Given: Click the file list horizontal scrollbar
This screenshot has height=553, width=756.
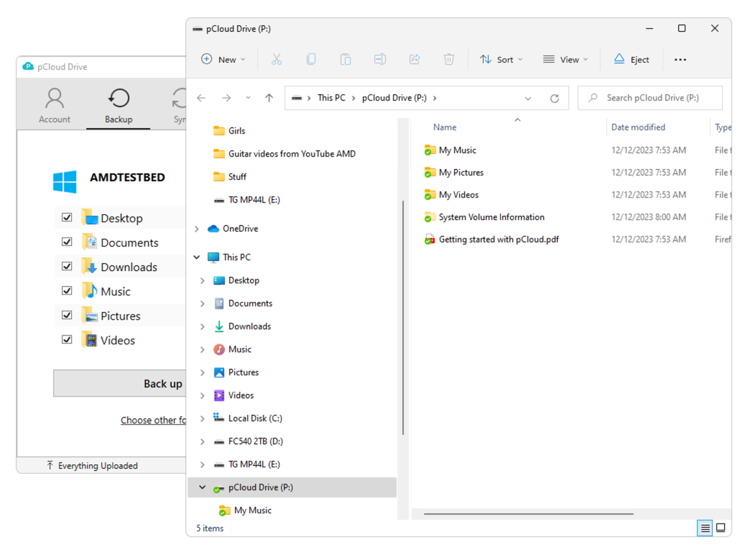Looking at the screenshot, I should tap(528, 514).
